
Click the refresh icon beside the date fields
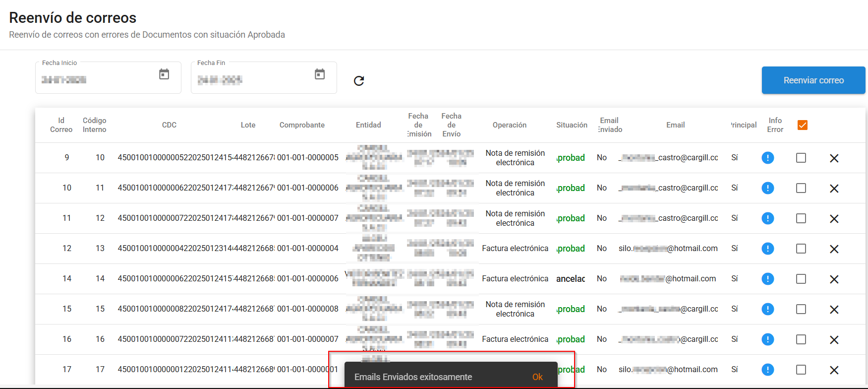pyautogui.click(x=359, y=81)
